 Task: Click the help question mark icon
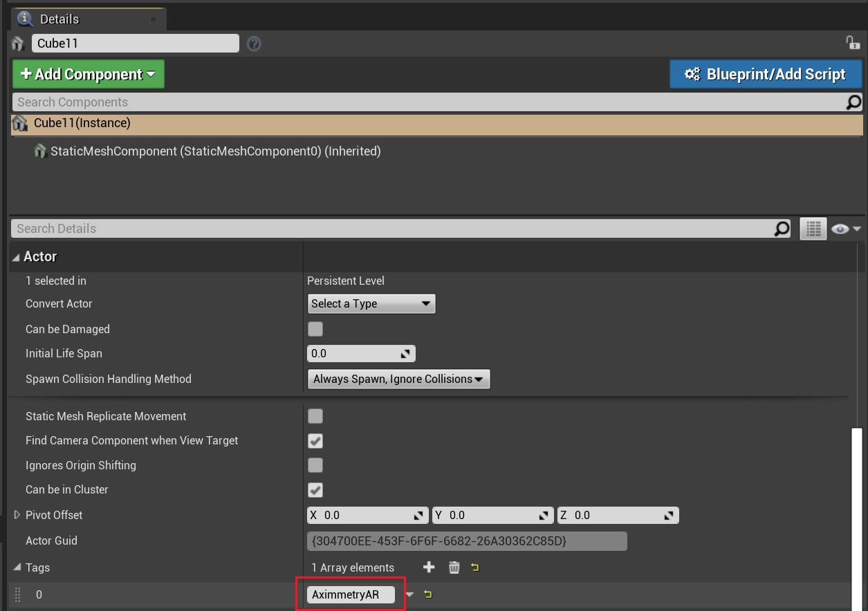pyautogui.click(x=254, y=44)
